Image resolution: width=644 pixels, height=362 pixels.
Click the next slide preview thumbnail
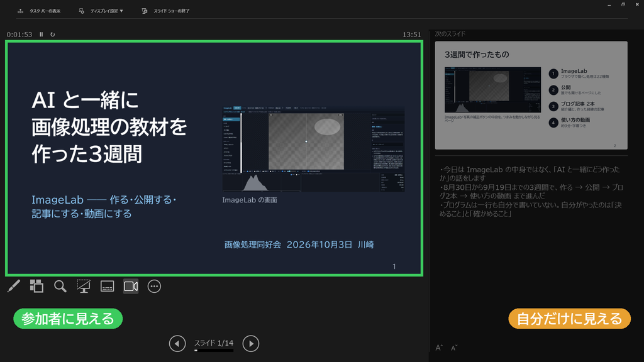pyautogui.click(x=531, y=96)
